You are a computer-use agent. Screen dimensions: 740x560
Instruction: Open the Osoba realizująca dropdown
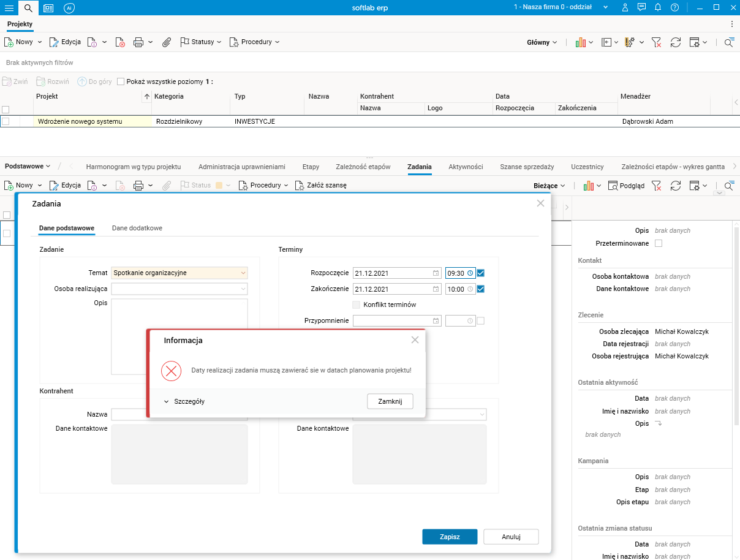point(243,289)
